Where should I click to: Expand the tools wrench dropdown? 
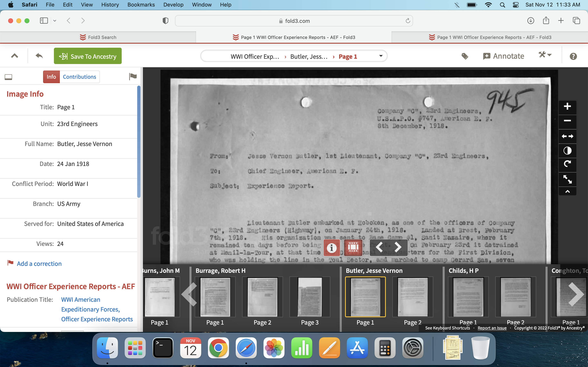545,55
